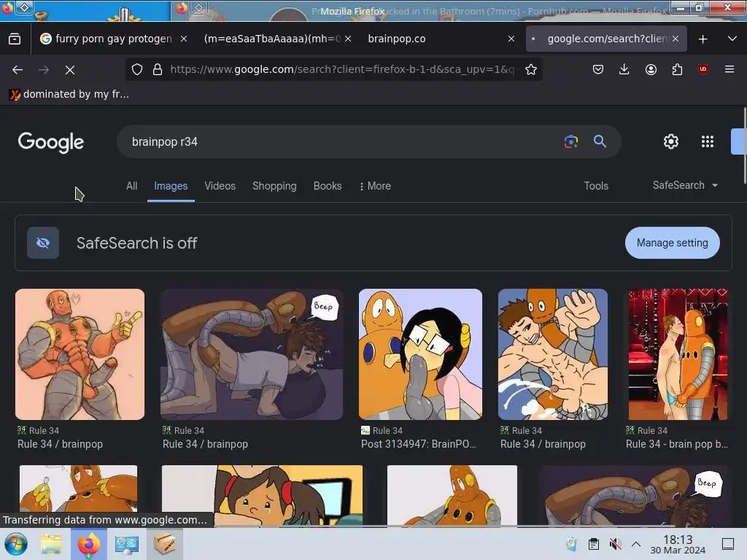Image resolution: width=747 pixels, height=560 pixels.
Task: Open the clock showing 18:13
Action: (678, 544)
